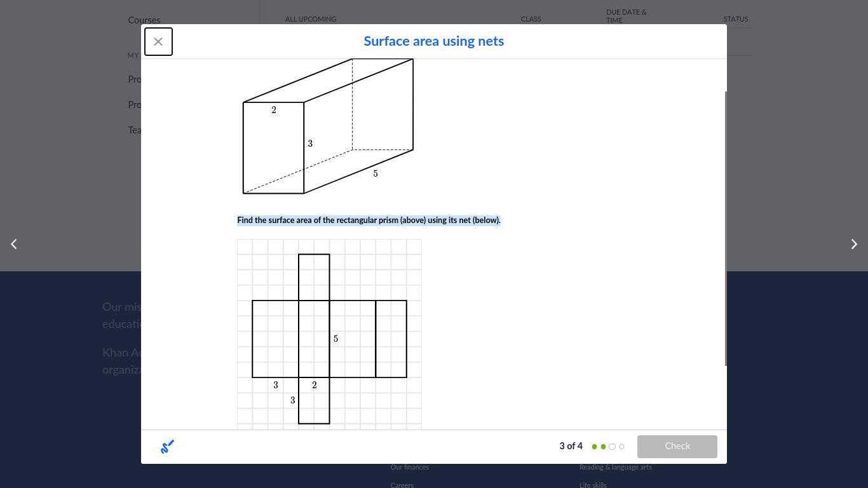Click the dialog's vertical scrollbar
Screen dimensions: 868x488
[x=726, y=229]
